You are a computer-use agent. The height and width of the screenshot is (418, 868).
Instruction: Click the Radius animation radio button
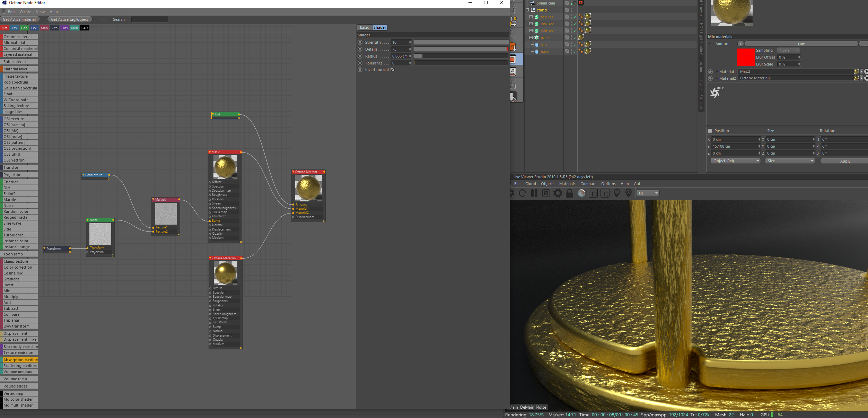360,56
